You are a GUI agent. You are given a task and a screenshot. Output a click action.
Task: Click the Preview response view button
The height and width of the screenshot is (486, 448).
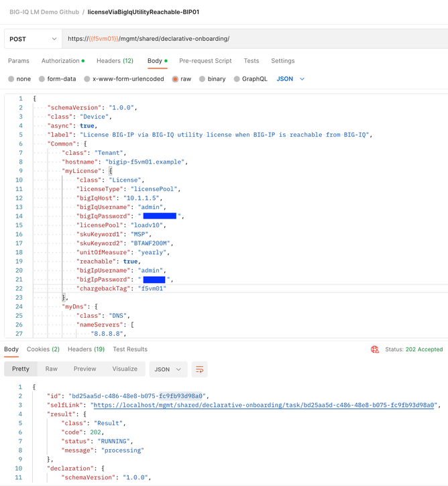point(85,369)
